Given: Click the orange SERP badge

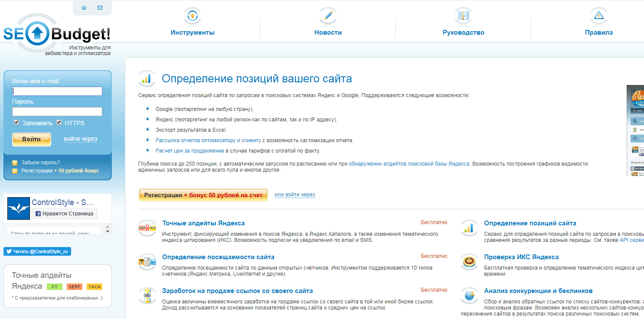Looking at the screenshot, I should pyautogui.click(x=75, y=287).
